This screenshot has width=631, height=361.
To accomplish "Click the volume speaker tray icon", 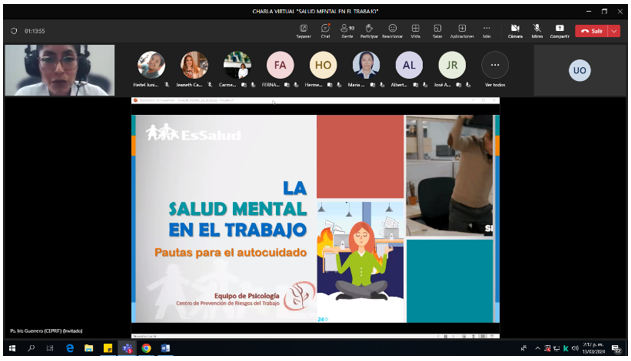I will point(575,348).
